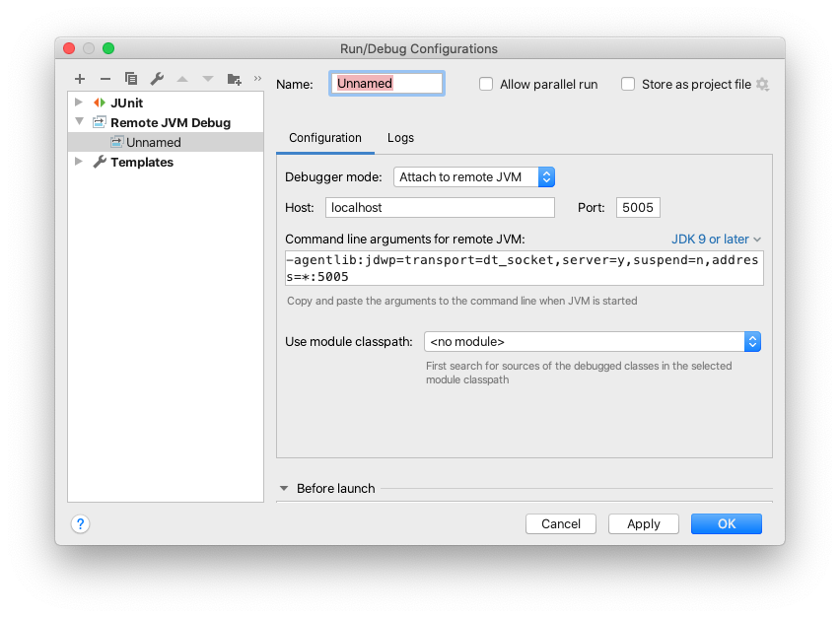Open the Use module classpath dropdown
840x618 pixels.
click(x=753, y=341)
